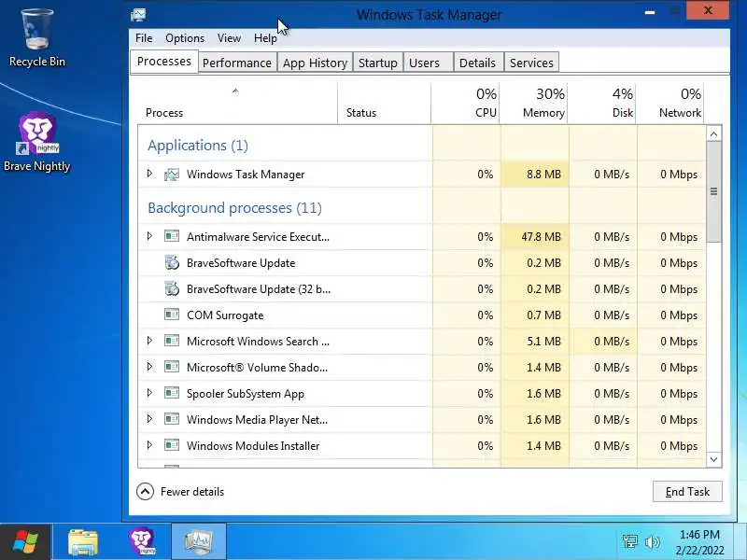Click the Spooler SubSystem App icon
Image resolution: width=747 pixels, height=560 pixels.
pyautogui.click(x=172, y=393)
